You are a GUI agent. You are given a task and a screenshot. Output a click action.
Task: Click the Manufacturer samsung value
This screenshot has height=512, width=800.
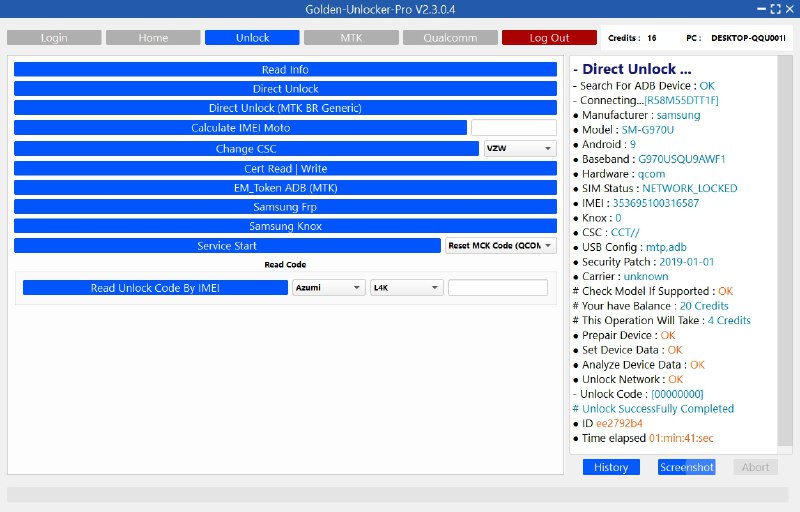tap(678, 115)
